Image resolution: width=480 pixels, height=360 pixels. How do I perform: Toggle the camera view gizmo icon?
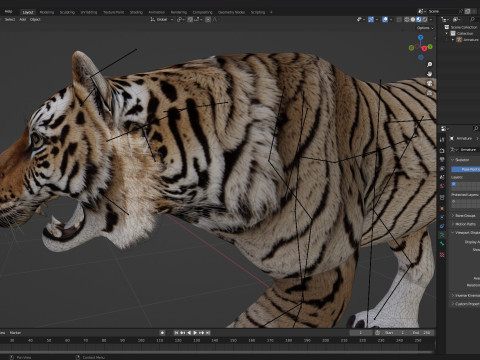(430, 83)
